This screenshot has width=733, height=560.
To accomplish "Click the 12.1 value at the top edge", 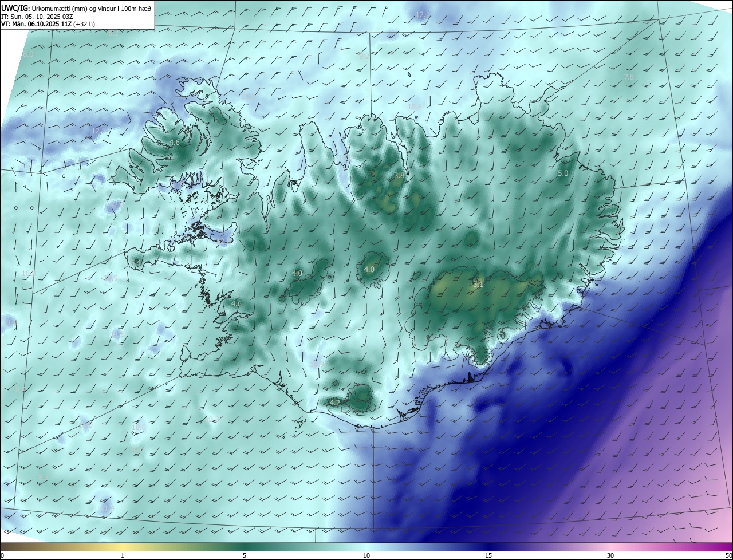I will click(x=423, y=14).
